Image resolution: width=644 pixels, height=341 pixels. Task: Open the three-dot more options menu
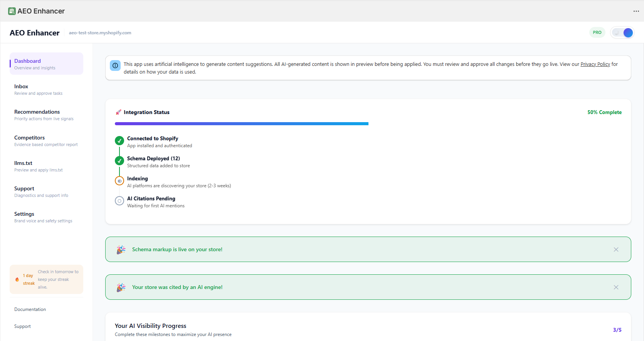tap(636, 11)
